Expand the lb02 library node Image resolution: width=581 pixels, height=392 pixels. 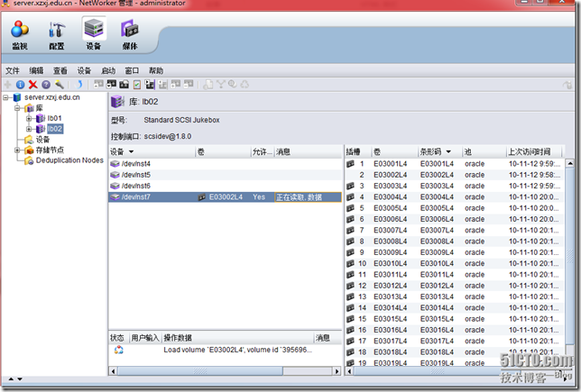(29, 129)
